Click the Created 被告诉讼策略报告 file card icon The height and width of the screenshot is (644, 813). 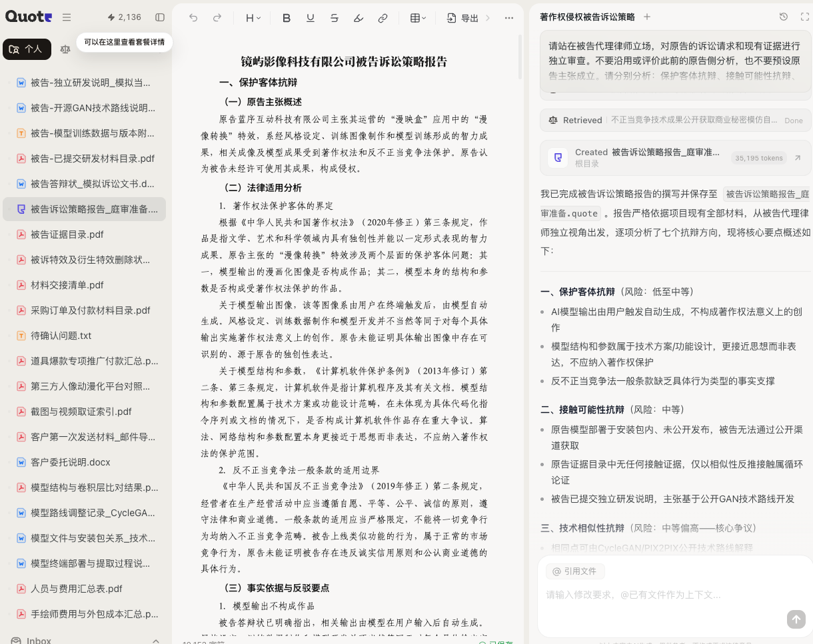pyautogui.click(x=558, y=158)
